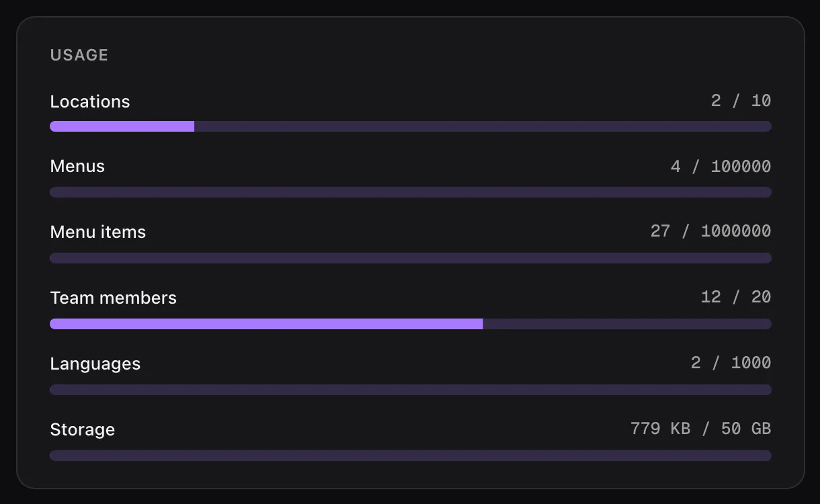The height and width of the screenshot is (504, 820).
Task: Select the Team members label
Action: (114, 298)
